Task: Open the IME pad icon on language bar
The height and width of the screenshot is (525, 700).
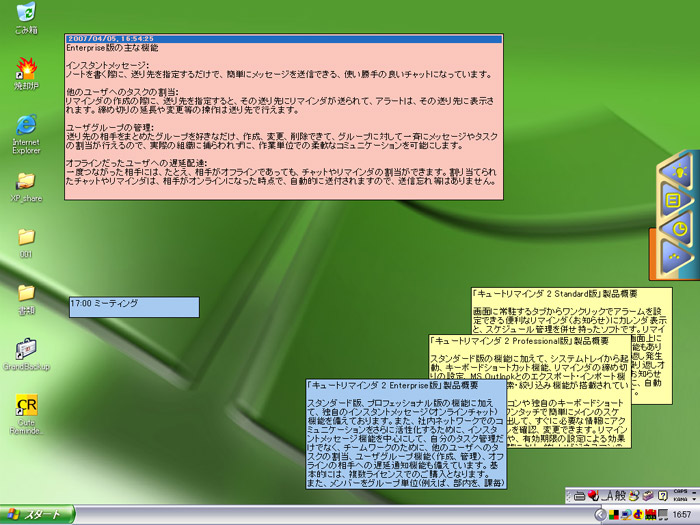Action: (633, 495)
